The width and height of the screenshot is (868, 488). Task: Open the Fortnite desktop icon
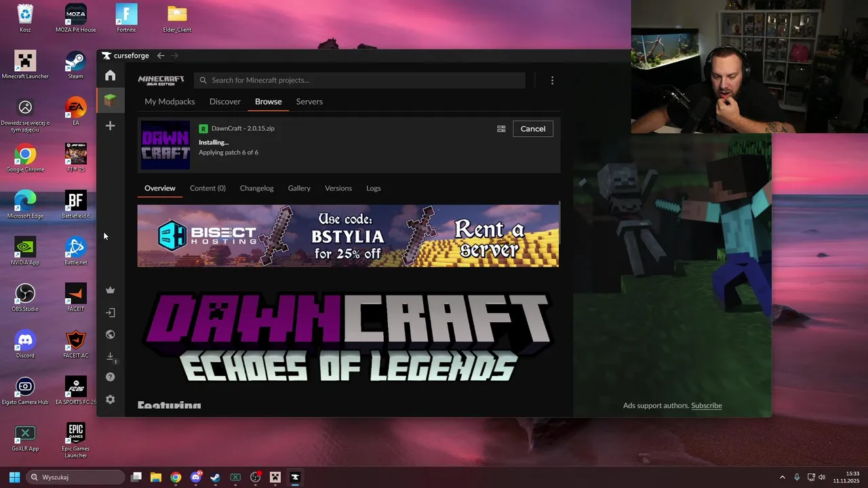point(126,18)
